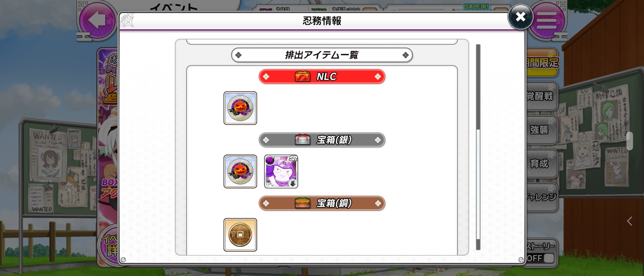Tap the SR purple rabbit card
Viewport: 644px width, 276px height.
point(281,171)
